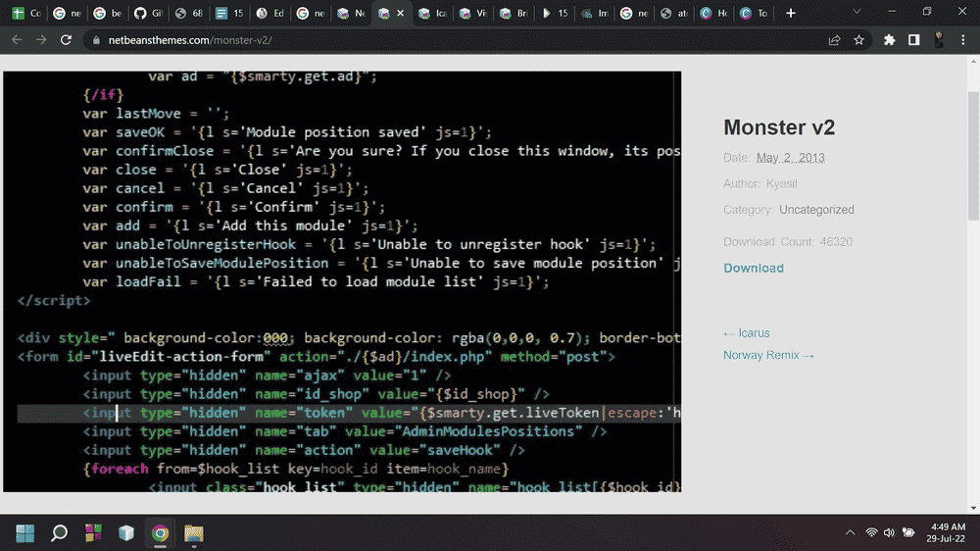Switch to the 'Im' cloud icon tab

coord(595,13)
